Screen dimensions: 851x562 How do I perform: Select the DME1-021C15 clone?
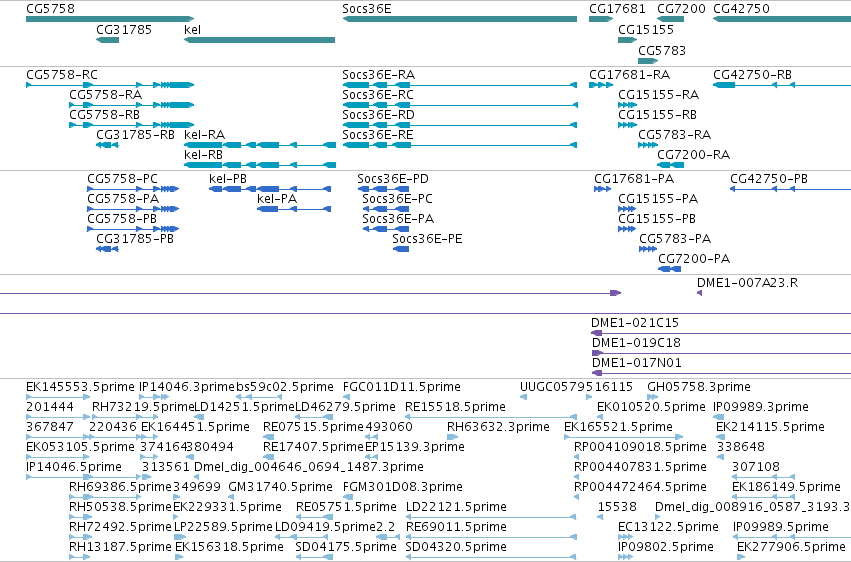pos(721,333)
